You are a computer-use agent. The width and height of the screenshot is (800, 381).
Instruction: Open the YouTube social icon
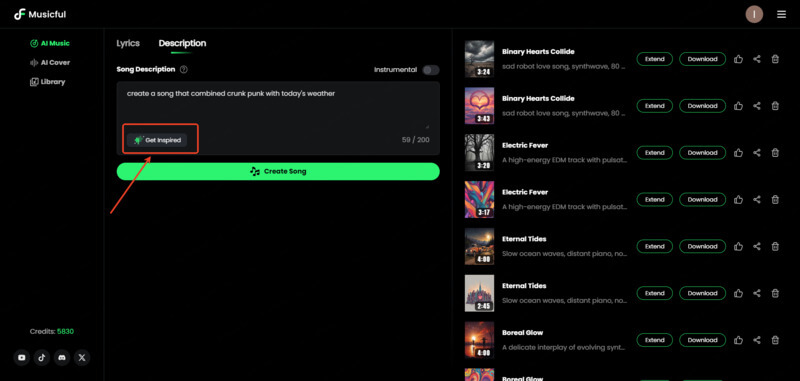click(22, 358)
